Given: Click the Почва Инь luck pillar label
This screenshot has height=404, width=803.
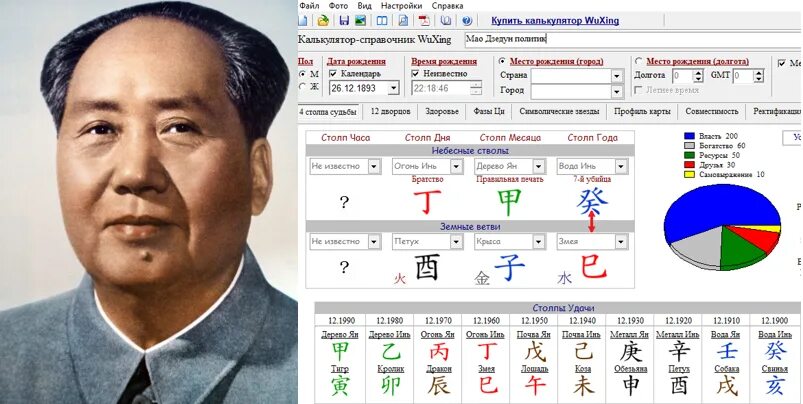Looking at the screenshot, I should click(x=581, y=334).
